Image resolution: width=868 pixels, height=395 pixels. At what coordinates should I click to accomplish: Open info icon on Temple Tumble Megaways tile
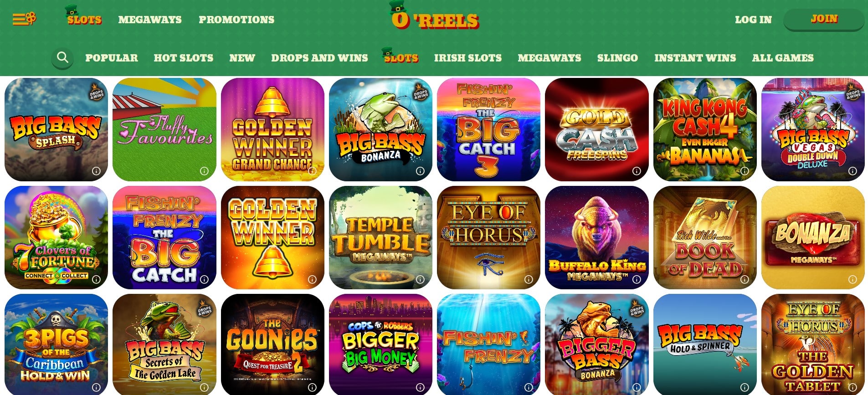coord(420,279)
